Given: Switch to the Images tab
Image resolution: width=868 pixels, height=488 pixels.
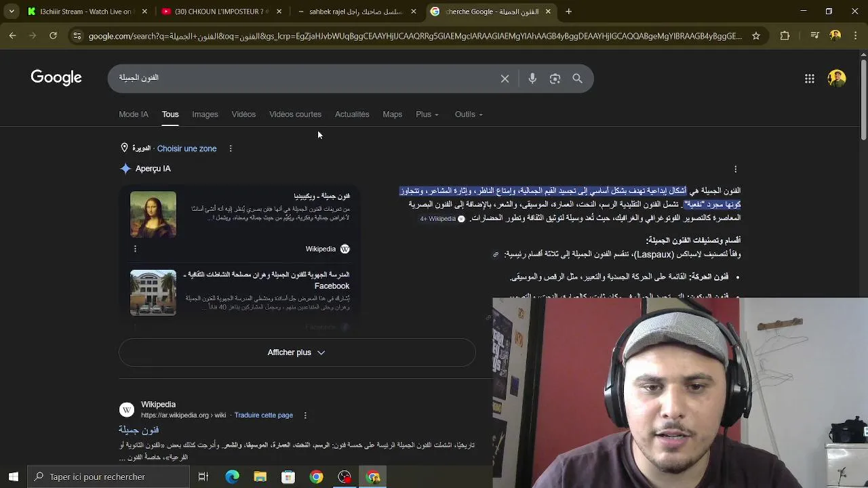Looking at the screenshot, I should click(205, 115).
